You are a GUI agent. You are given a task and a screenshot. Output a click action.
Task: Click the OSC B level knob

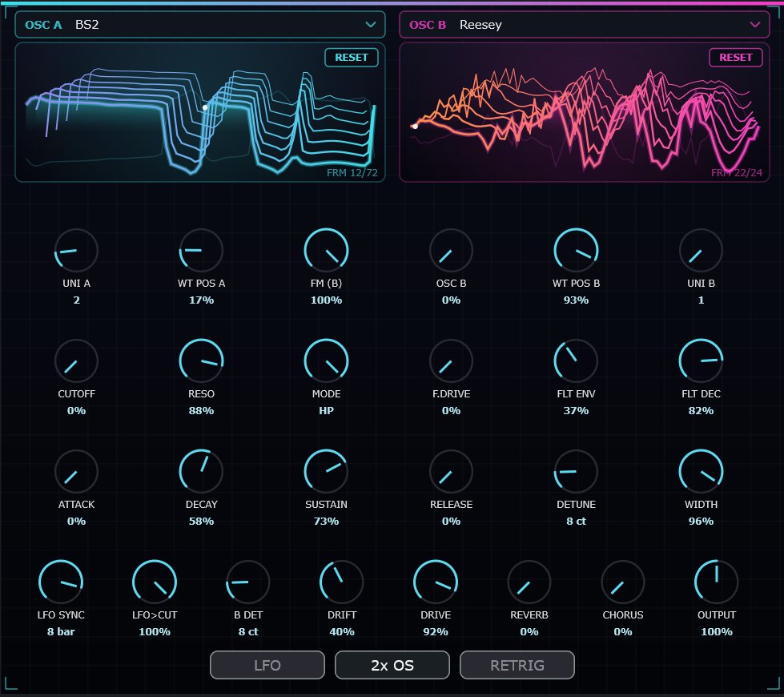click(x=452, y=251)
